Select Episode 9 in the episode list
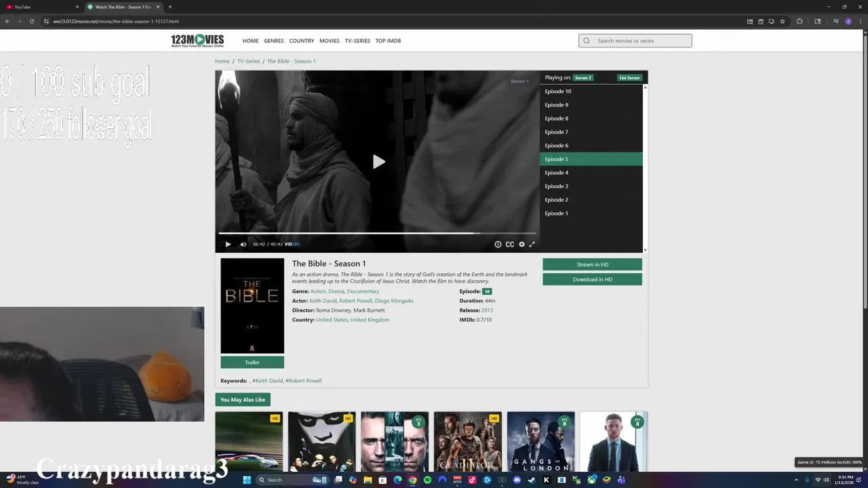This screenshot has height=488, width=868. (x=591, y=105)
